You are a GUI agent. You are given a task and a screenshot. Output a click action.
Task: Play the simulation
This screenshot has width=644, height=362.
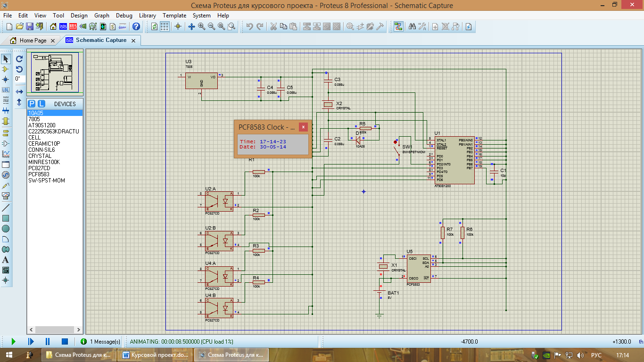tap(13, 341)
